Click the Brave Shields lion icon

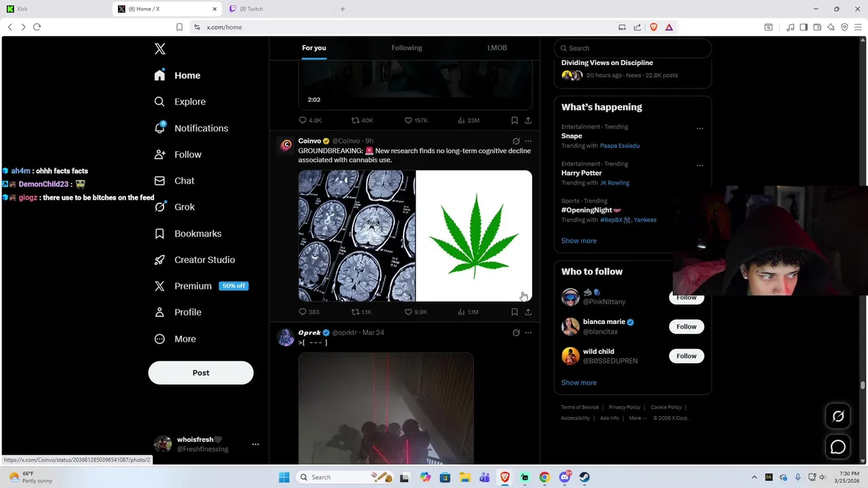pos(654,27)
